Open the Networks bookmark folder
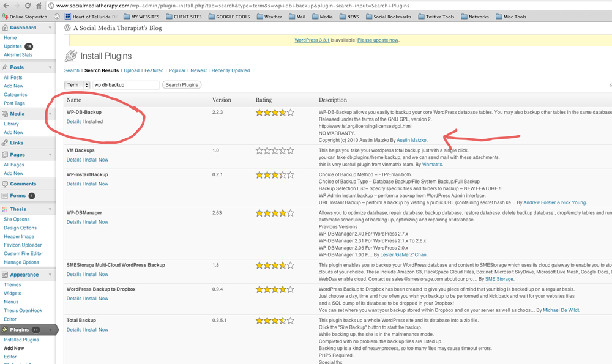 point(475,17)
